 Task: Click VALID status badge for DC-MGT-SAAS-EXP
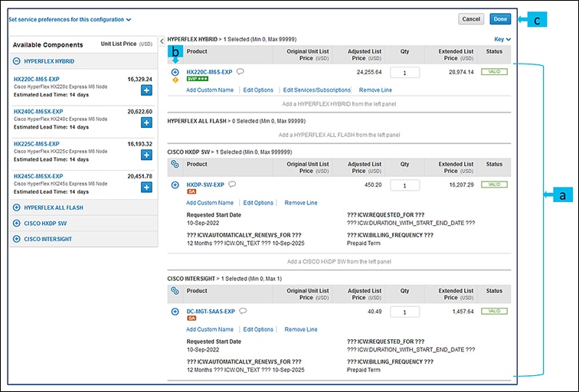pyautogui.click(x=495, y=311)
